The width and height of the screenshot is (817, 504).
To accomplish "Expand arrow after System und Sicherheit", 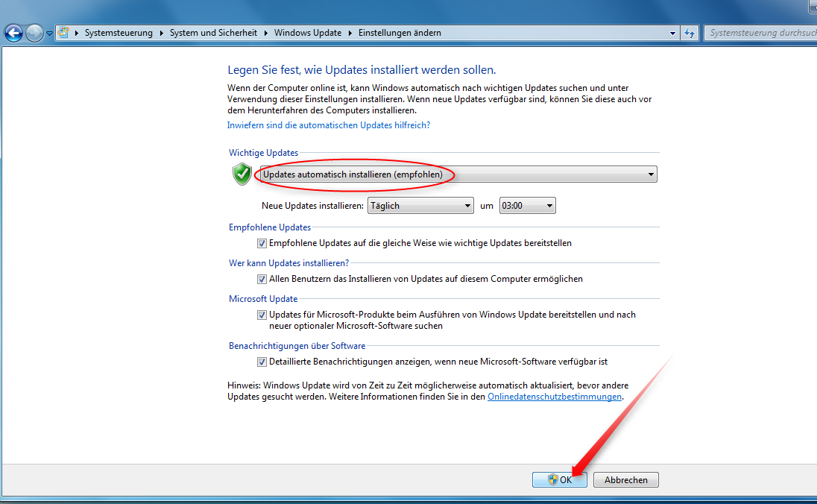I will pyautogui.click(x=265, y=33).
